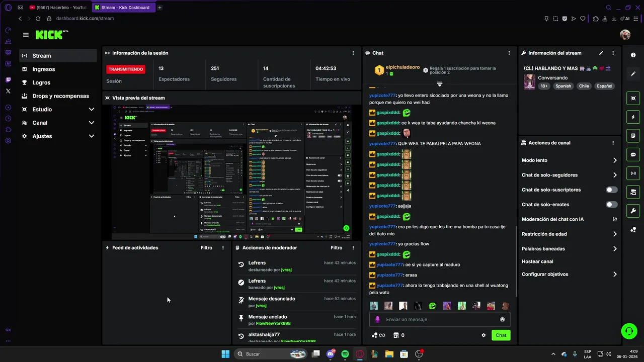The image size is (644, 362).
Task: Open Feed de actividades three-dot menu
Action: coord(223,248)
